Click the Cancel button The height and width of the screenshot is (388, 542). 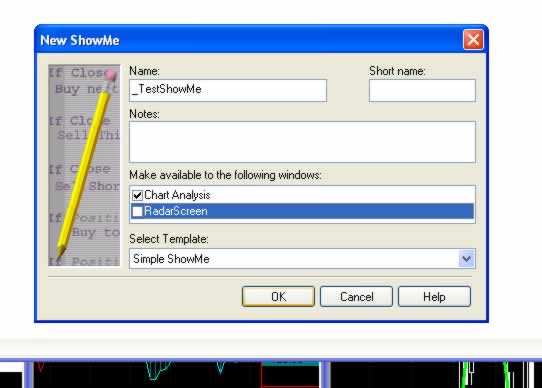tap(356, 297)
